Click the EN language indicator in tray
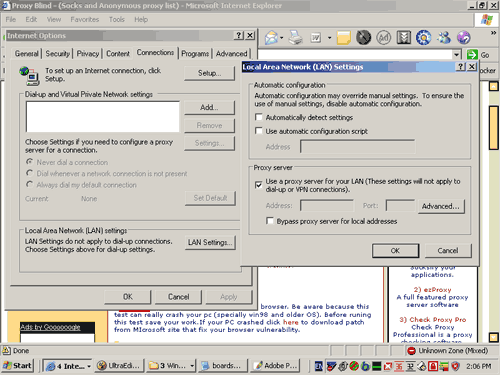Image resolution: width=500 pixels, height=375 pixels. tap(319, 366)
